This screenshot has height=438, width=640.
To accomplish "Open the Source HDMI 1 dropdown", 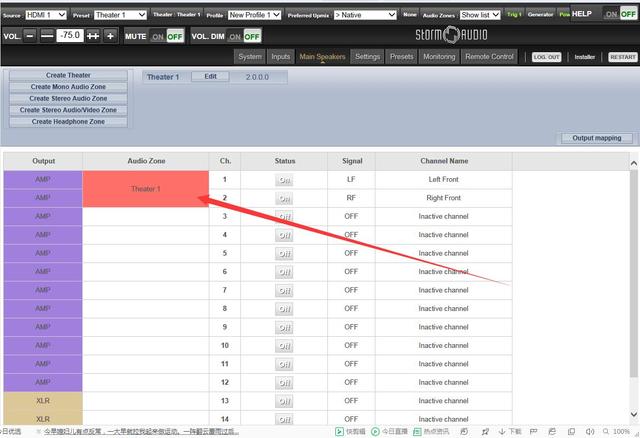I will tap(46, 15).
